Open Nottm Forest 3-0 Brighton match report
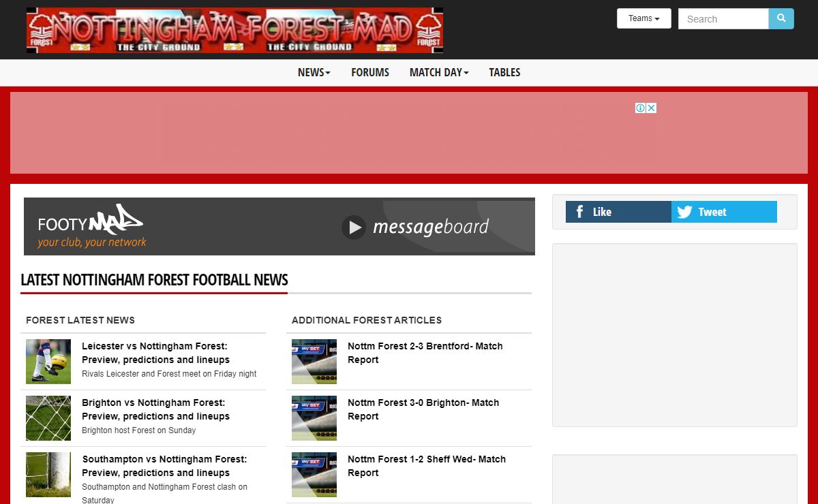Image resolution: width=818 pixels, height=504 pixels. coord(423,409)
